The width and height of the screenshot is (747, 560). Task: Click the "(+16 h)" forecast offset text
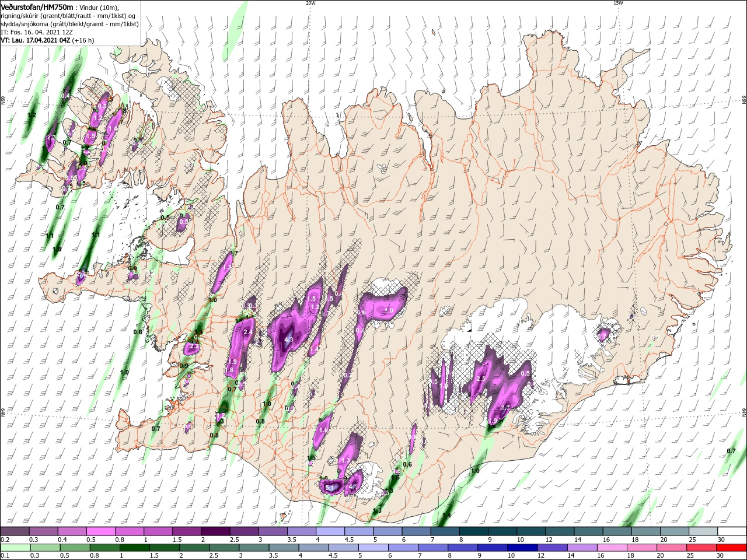point(83,41)
